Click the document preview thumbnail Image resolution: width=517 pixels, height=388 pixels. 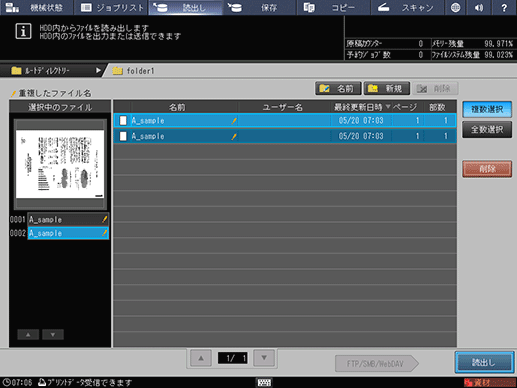[60, 164]
